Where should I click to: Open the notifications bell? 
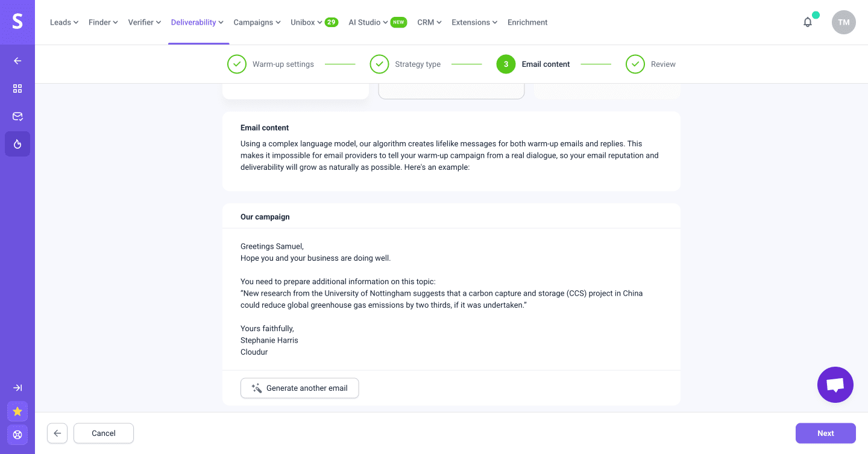(808, 22)
